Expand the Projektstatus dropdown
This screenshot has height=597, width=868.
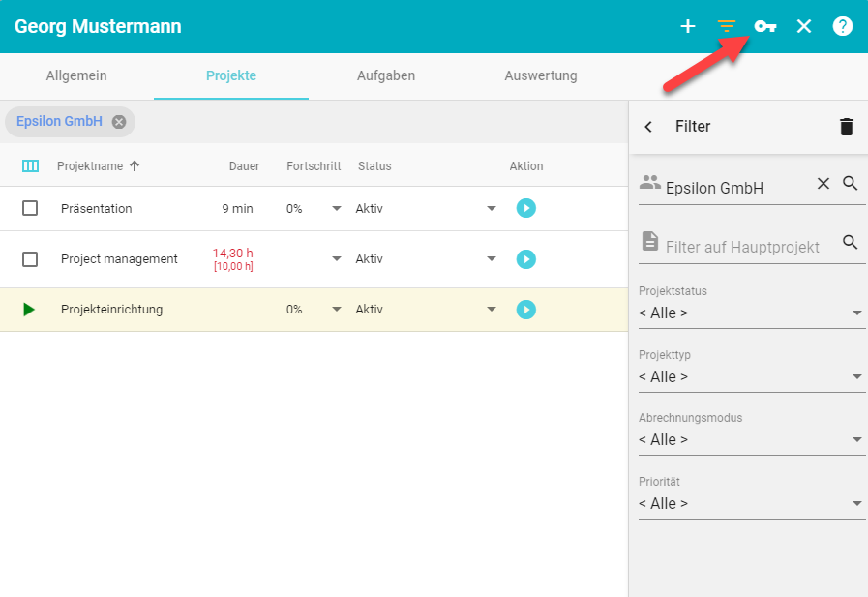(752, 313)
